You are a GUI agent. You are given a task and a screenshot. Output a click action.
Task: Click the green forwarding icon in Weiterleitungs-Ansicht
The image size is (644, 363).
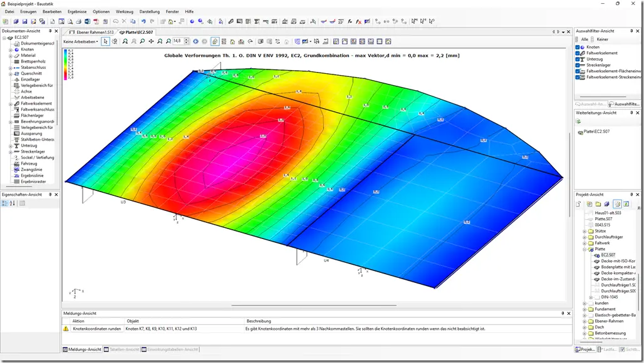click(x=578, y=121)
